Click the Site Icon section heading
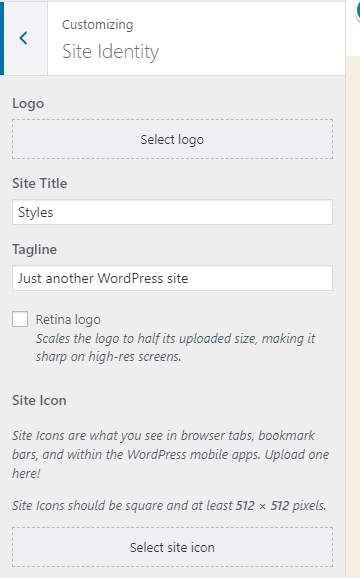The height and width of the screenshot is (578, 360). coord(39,400)
